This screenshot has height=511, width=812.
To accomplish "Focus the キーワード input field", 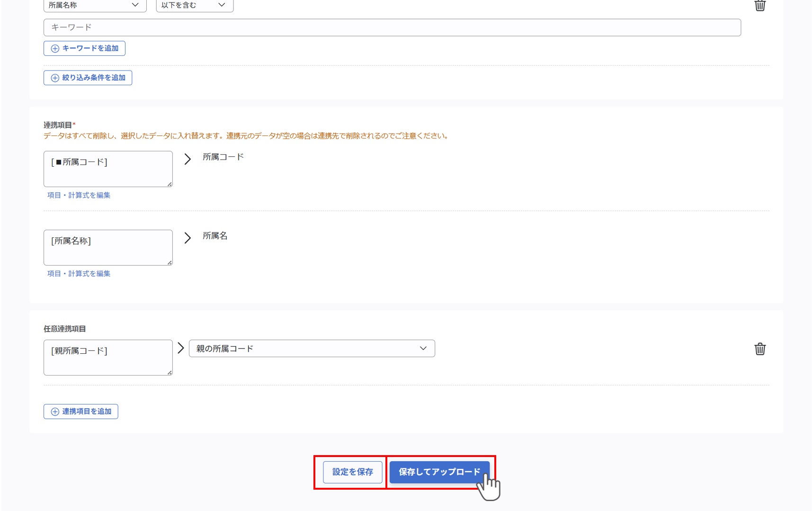I will [x=392, y=27].
